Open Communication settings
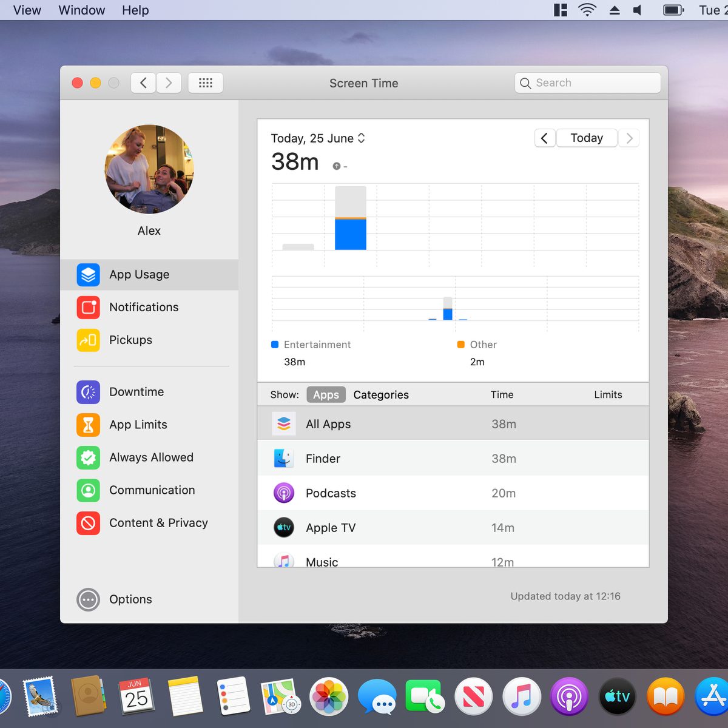728x728 pixels. 149,490
